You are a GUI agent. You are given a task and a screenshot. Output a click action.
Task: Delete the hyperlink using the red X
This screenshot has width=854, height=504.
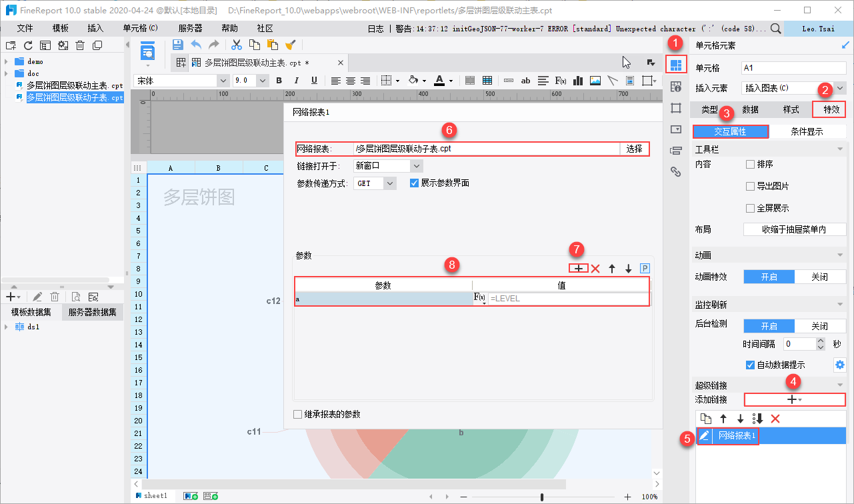[775, 419]
